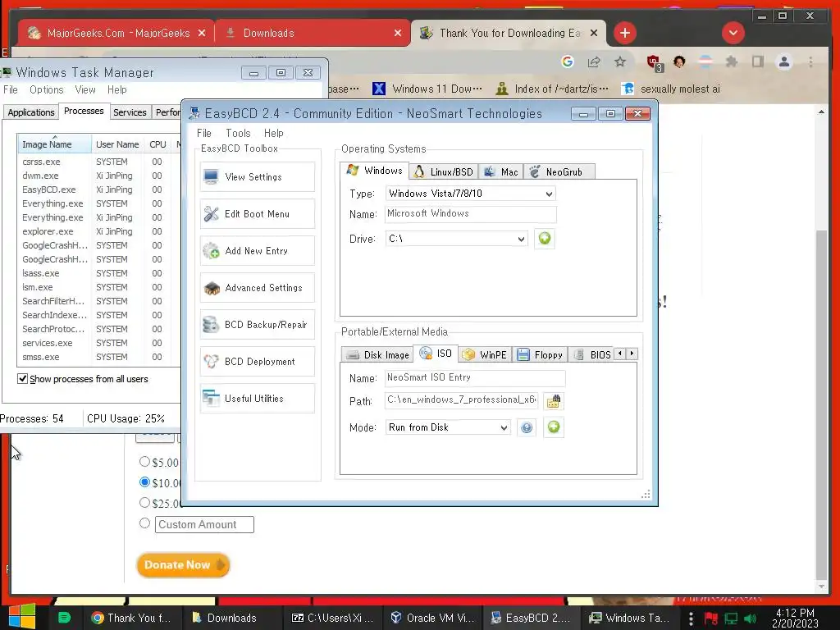Open the Type dropdown Windows Vista/7/8/10
This screenshot has height=630, width=840.
tap(470, 194)
